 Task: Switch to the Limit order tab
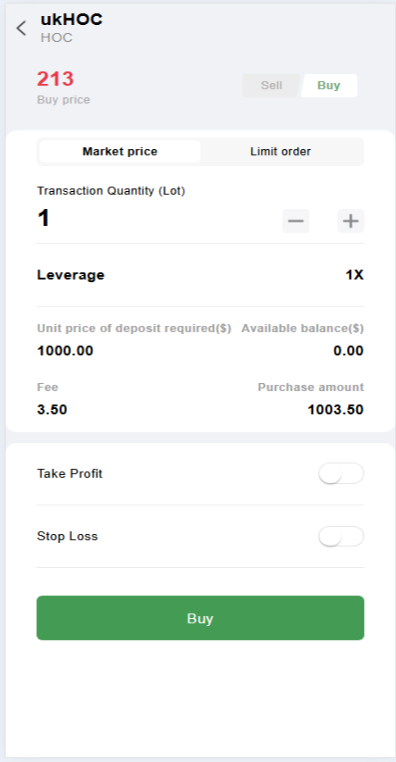[x=281, y=151]
